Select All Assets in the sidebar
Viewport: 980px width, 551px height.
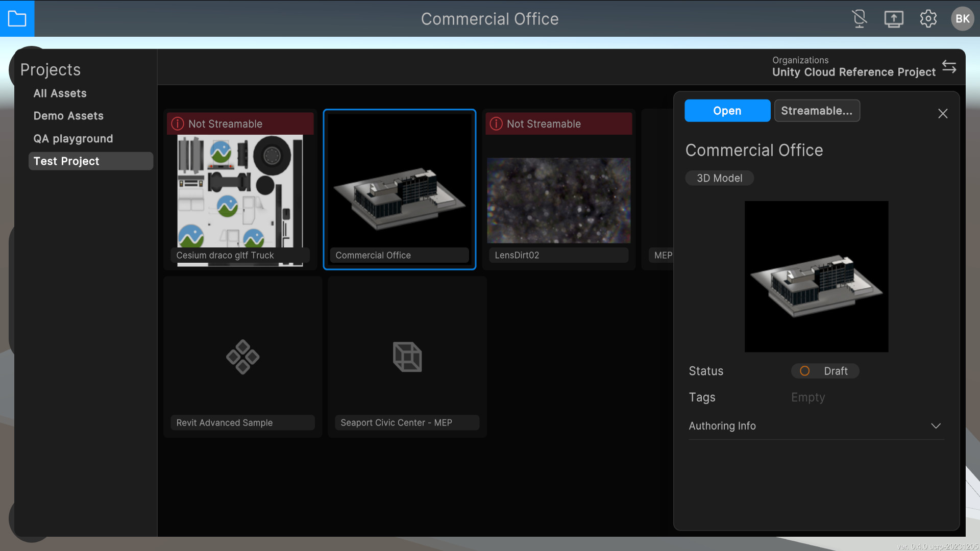[x=60, y=93]
